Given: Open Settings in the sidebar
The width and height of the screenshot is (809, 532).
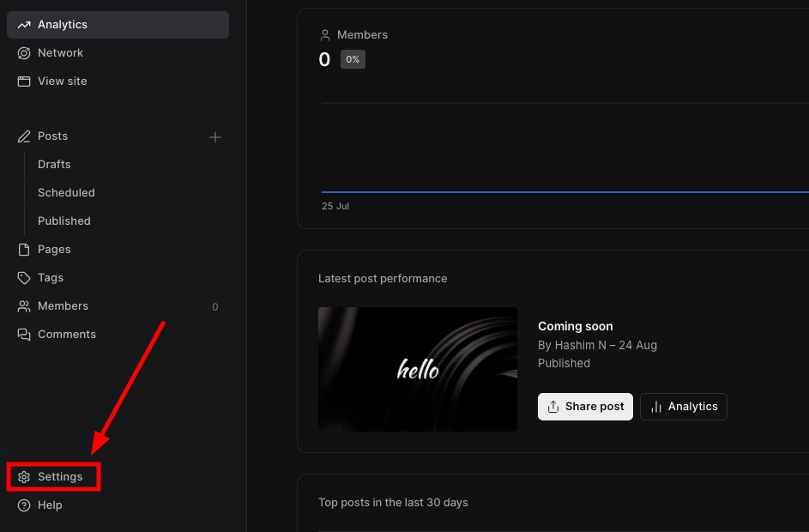Looking at the screenshot, I should coord(53,477).
